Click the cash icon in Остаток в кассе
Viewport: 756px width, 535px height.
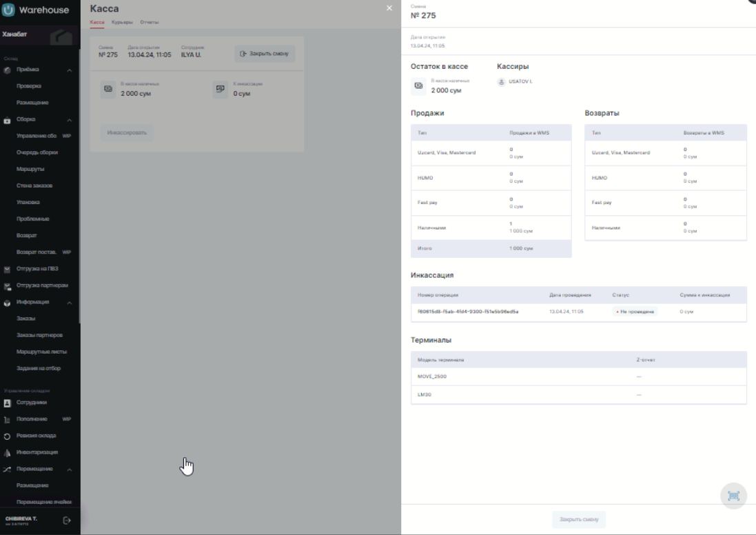click(418, 86)
